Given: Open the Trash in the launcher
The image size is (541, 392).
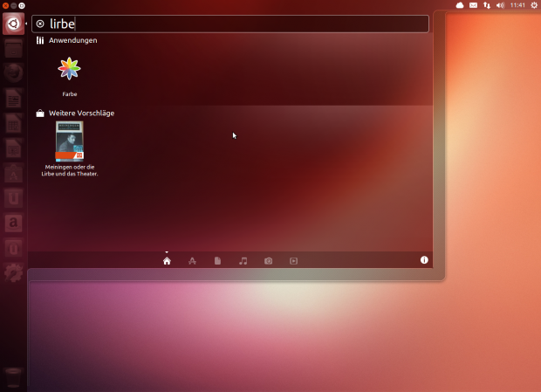Looking at the screenshot, I should [13, 378].
